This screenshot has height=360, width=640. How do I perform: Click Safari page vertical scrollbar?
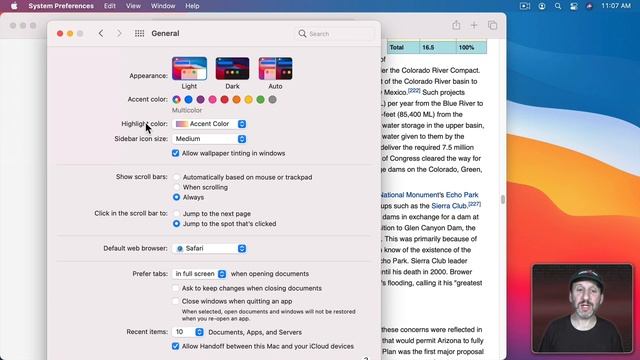[503, 199]
